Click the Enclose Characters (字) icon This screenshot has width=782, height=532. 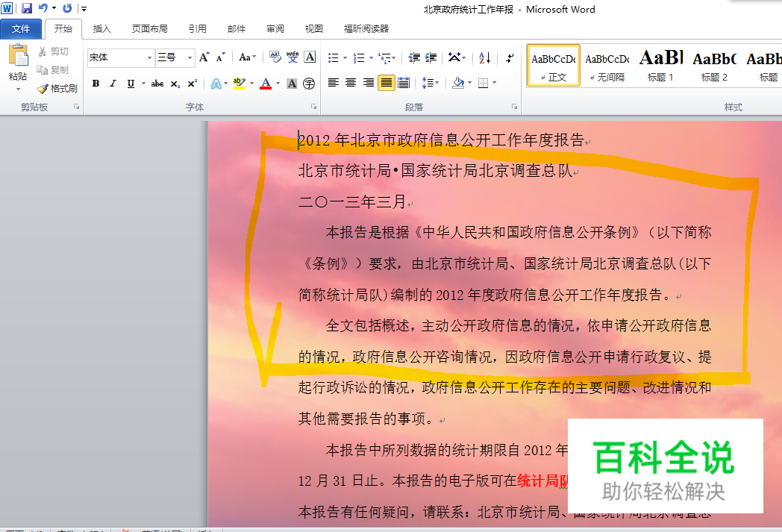tap(309, 84)
